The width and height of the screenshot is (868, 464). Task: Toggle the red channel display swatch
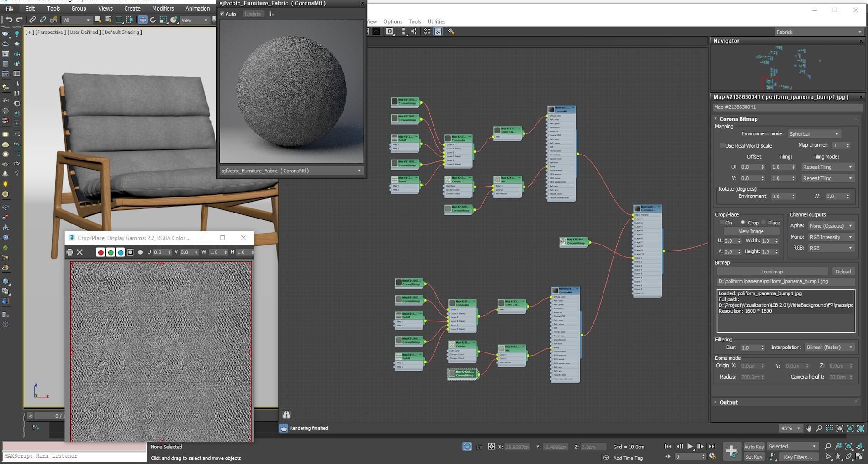tap(101, 252)
